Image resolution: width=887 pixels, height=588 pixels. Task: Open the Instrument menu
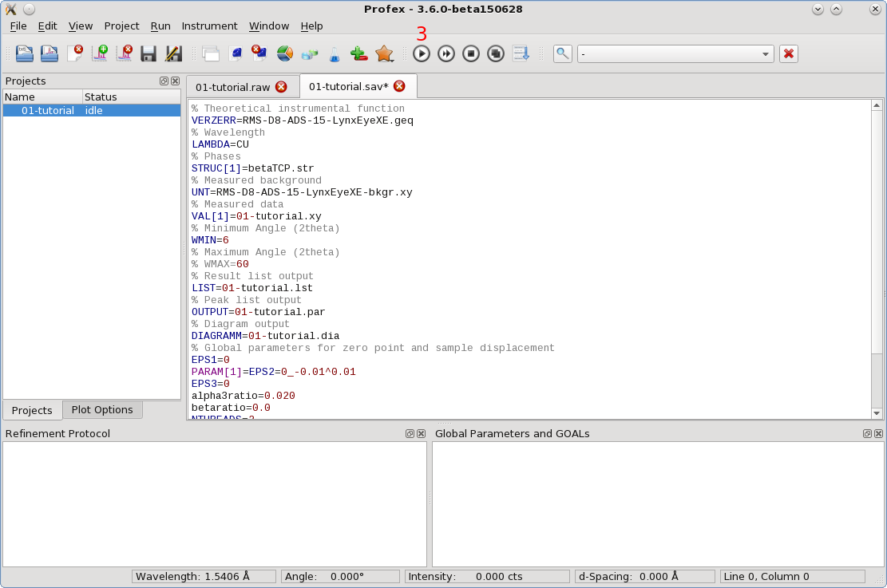209,26
